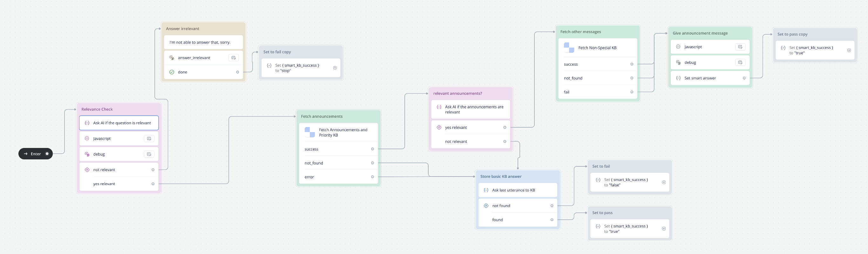Click the 'done' output port in Answer irrelevant

238,72
